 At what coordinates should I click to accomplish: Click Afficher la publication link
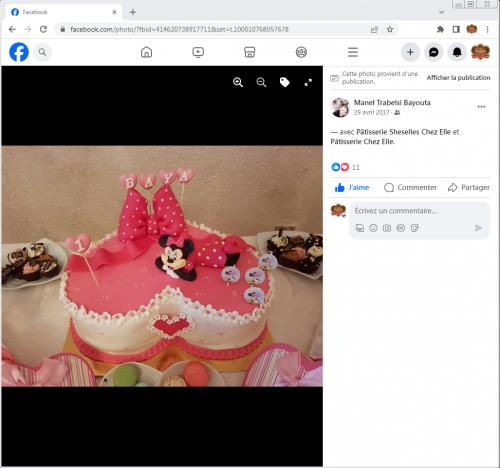click(458, 78)
